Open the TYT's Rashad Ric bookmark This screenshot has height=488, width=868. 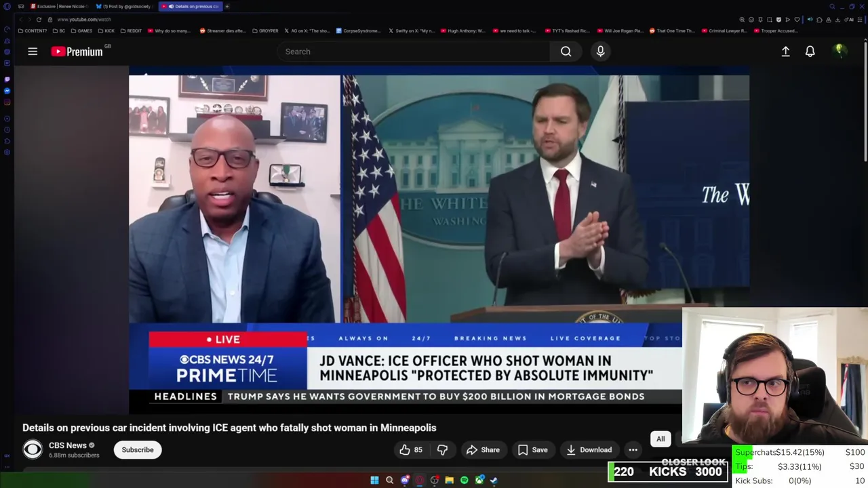pos(568,30)
